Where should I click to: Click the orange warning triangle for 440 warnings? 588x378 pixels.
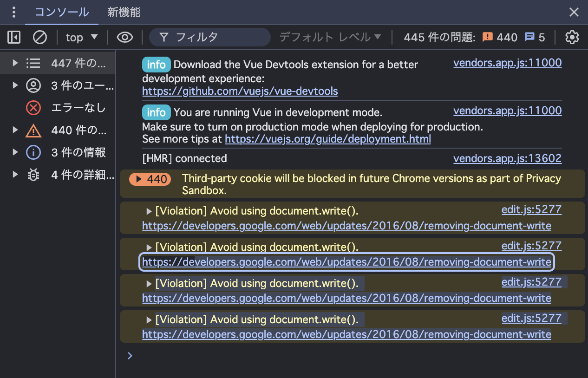(x=33, y=130)
